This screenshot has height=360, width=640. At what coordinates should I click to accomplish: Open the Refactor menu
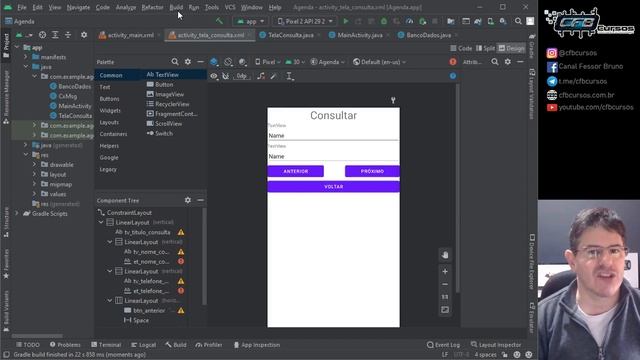coord(152,7)
